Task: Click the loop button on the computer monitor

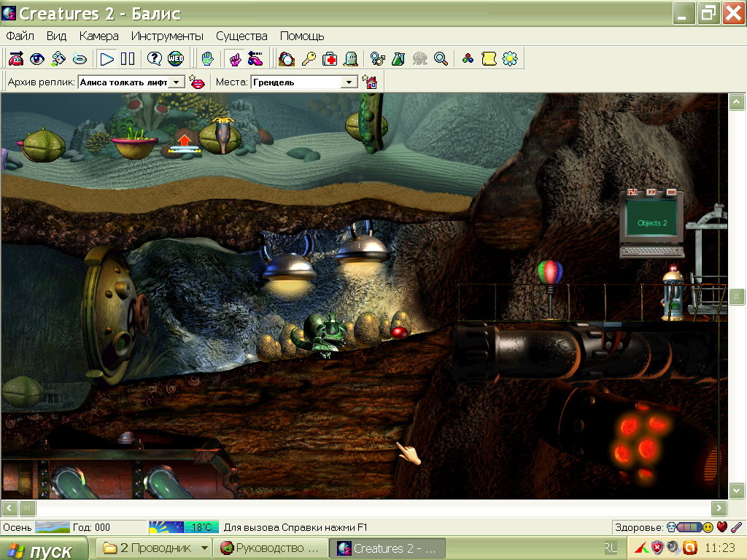Action: click(x=632, y=192)
